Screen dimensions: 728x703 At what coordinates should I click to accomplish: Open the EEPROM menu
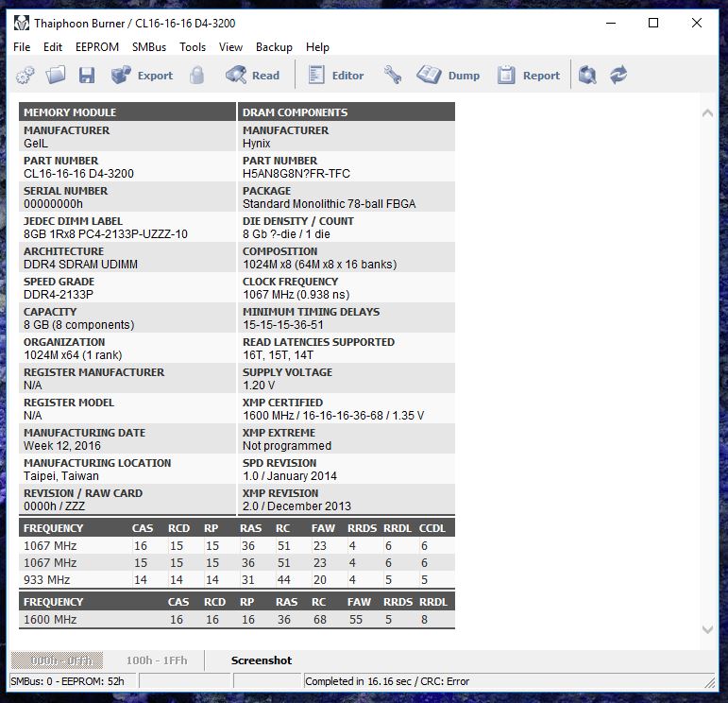tap(97, 47)
